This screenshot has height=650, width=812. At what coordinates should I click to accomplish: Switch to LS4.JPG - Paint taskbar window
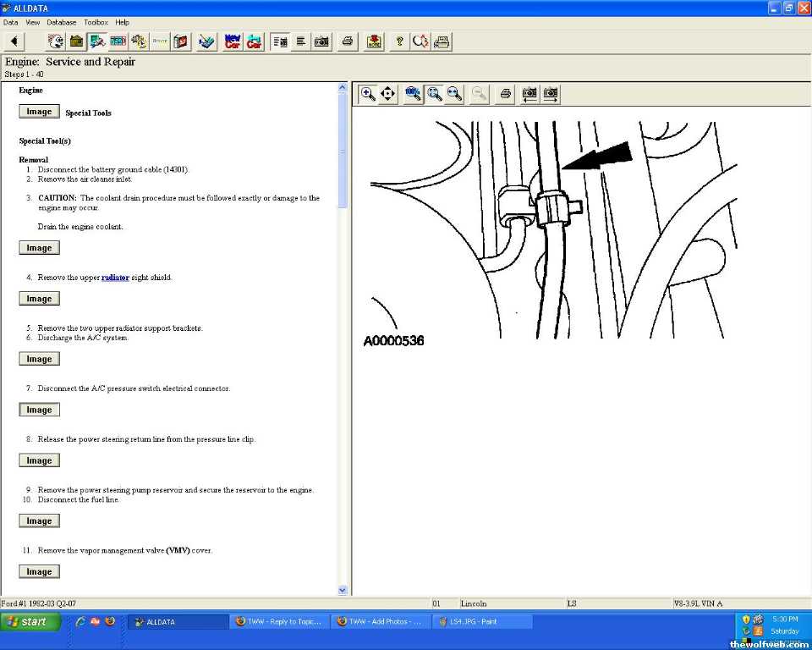(x=482, y=622)
